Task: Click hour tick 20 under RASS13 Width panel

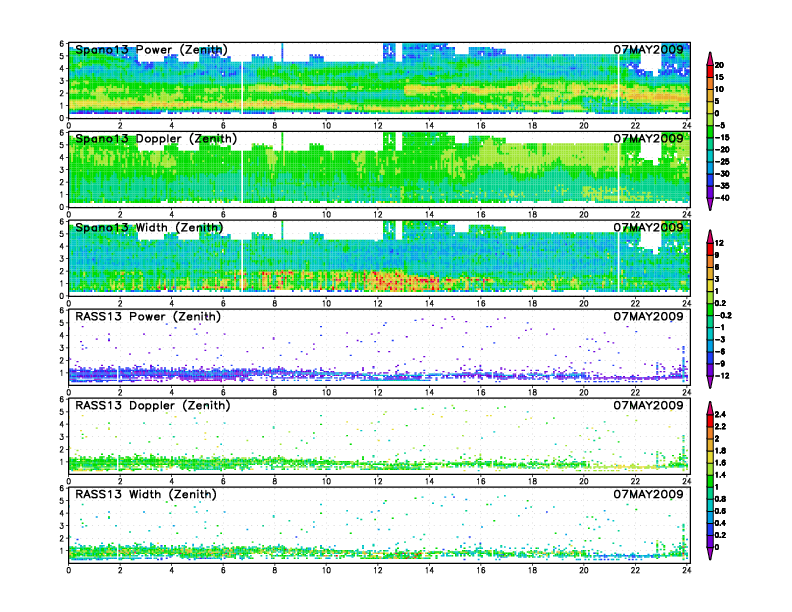Action: [584, 570]
